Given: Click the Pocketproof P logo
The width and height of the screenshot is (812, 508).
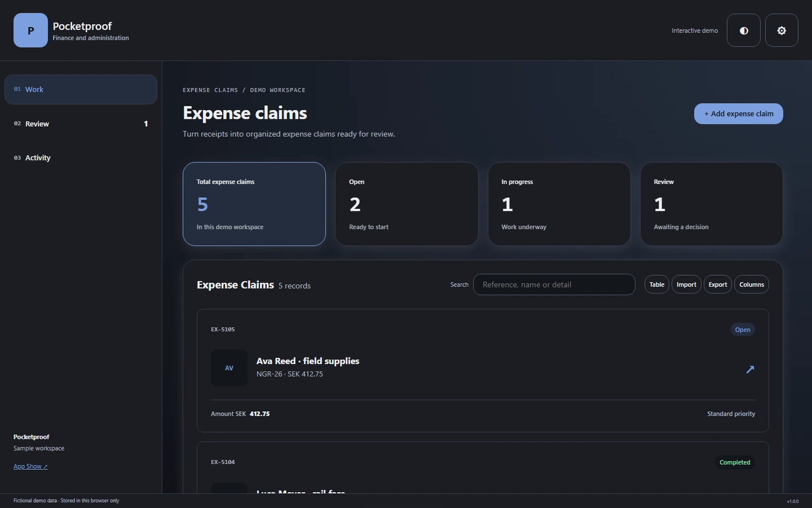Looking at the screenshot, I should point(30,30).
